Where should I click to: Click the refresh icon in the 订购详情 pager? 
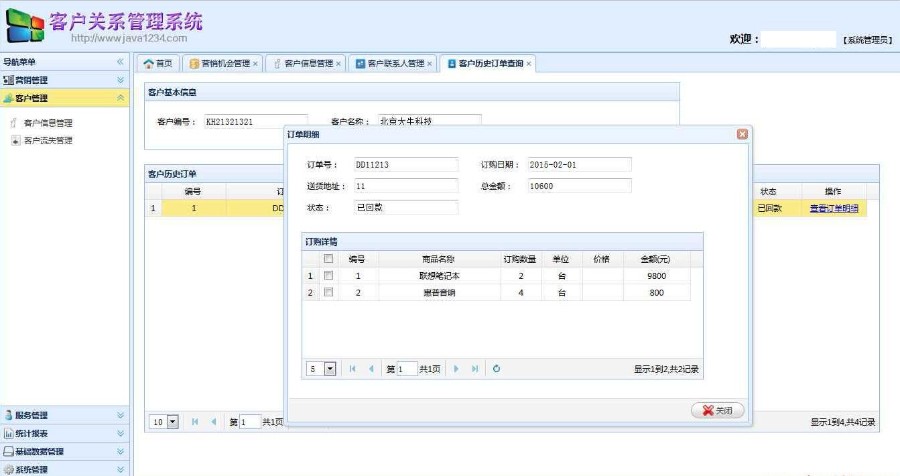coord(497,369)
